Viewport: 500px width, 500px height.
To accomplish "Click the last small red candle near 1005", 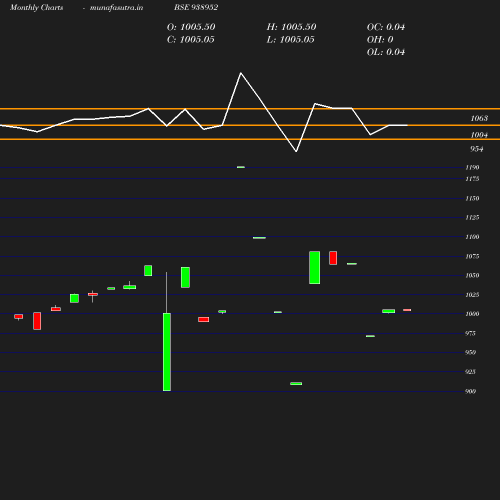I will pyautogui.click(x=407, y=310).
